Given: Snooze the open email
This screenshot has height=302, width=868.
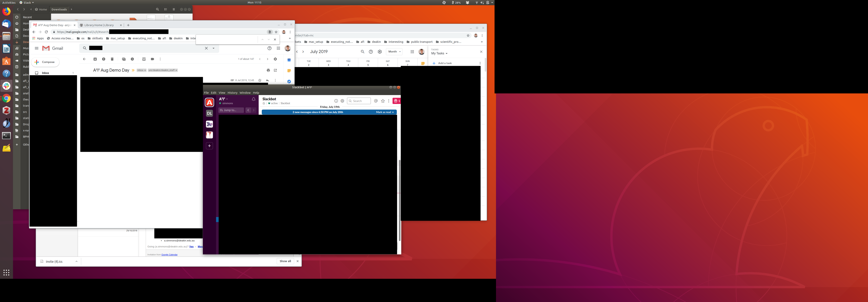Looking at the screenshot, I should [132, 59].
